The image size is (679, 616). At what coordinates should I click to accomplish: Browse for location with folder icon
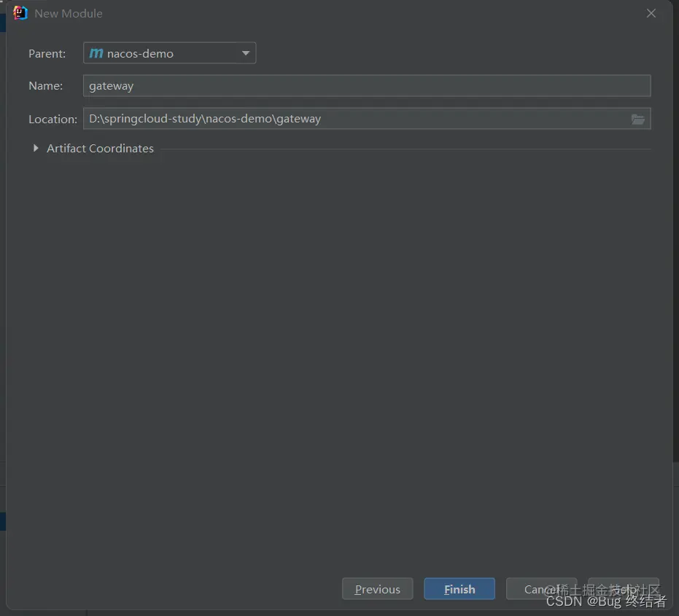pyautogui.click(x=638, y=119)
